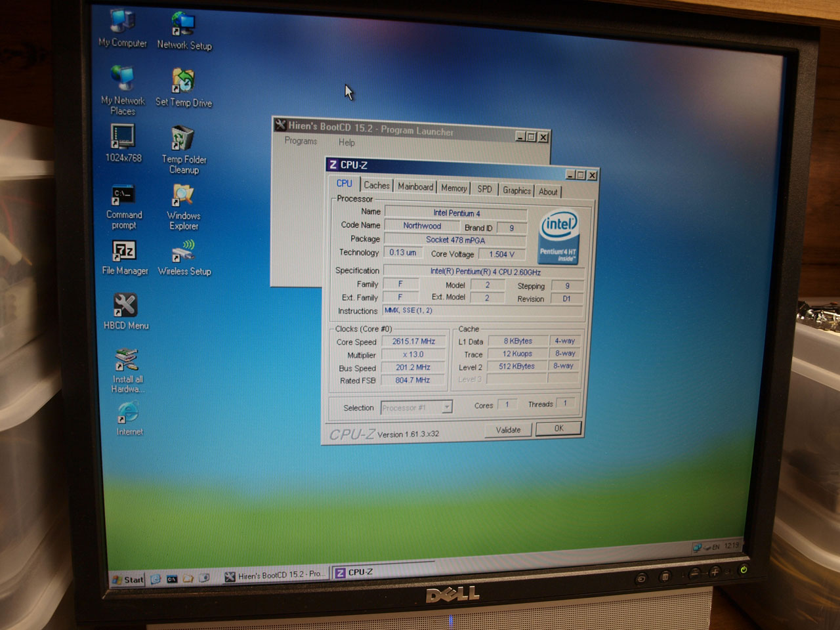The image size is (840, 630).
Task: Click the Install all Hardware shortcut
Action: coord(127,371)
